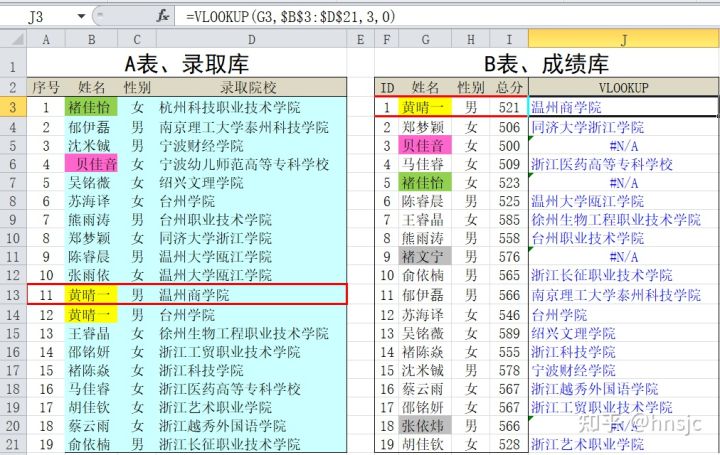The height and width of the screenshot is (455, 720).
Task: Select yellow "黄晴一" cell in row 14
Action: (91, 315)
